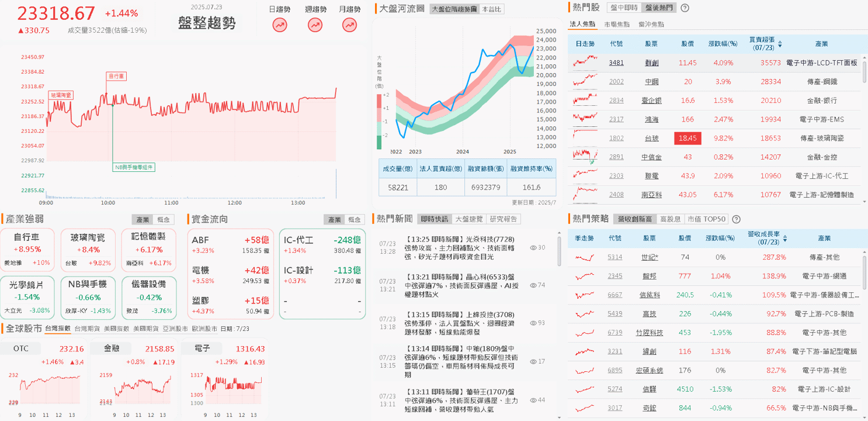Open the 市場焦點 tab
This screenshot has height=421, width=868.
coord(617,24)
